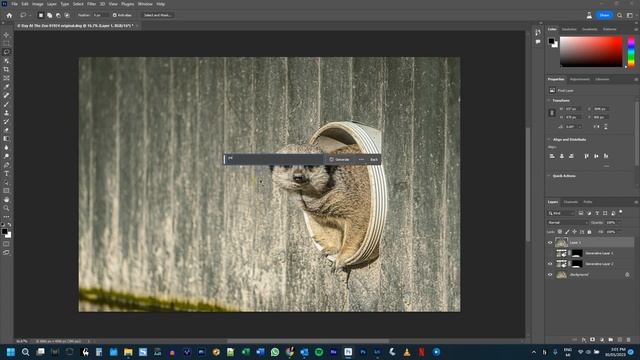
Task: Open layer filter Kind dropdown
Action: click(x=561, y=213)
